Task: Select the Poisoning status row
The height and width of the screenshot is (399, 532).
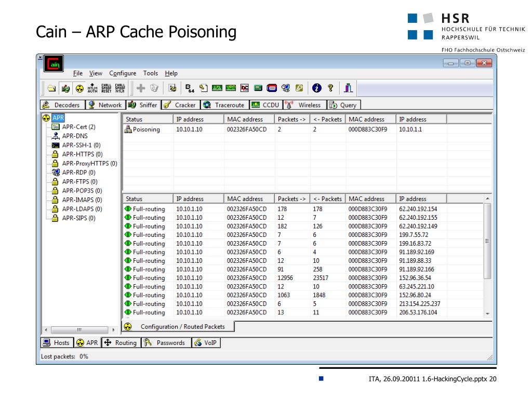Action: pos(307,129)
